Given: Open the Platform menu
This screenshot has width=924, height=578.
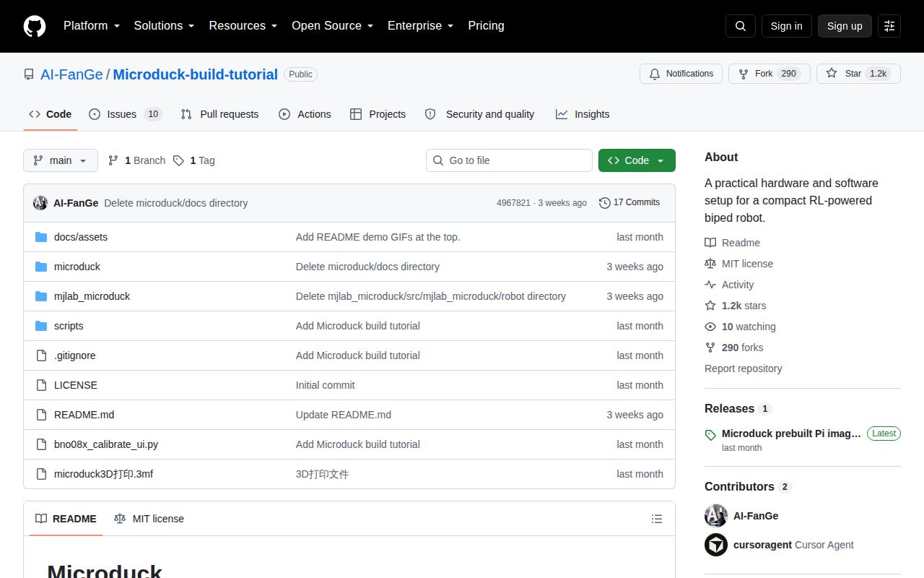Looking at the screenshot, I should [92, 26].
